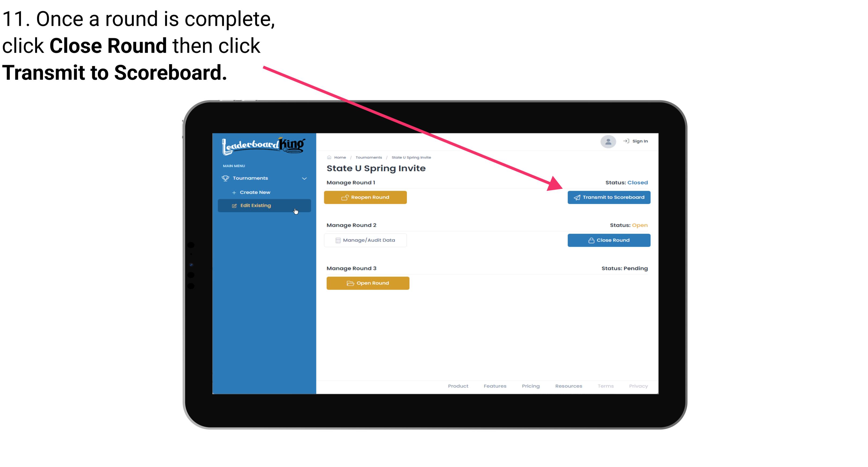Viewport: 868px width, 467px height.
Task: Click the Close Round button for Round 2
Action: click(609, 240)
